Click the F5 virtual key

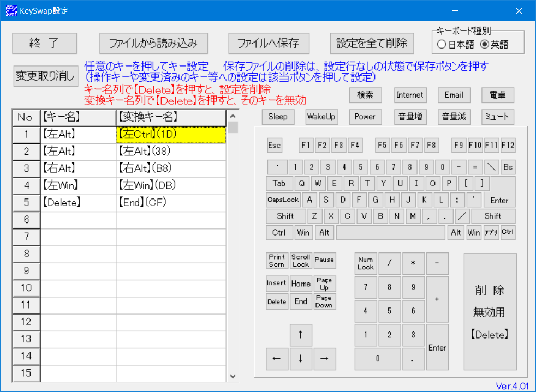(382, 146)
